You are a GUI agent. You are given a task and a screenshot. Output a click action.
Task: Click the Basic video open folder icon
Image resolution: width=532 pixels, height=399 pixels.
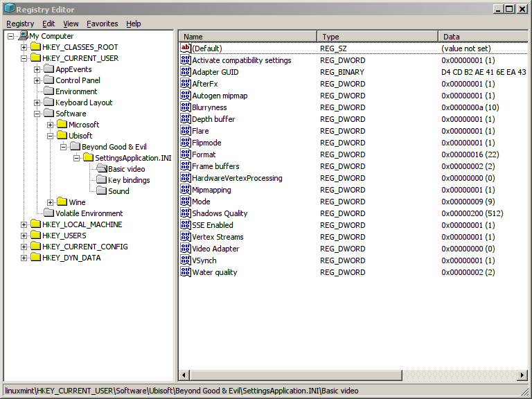tap(101, 168)
